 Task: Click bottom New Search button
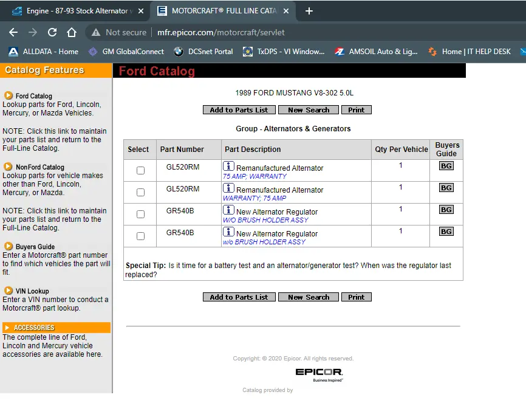pos(309,297)
